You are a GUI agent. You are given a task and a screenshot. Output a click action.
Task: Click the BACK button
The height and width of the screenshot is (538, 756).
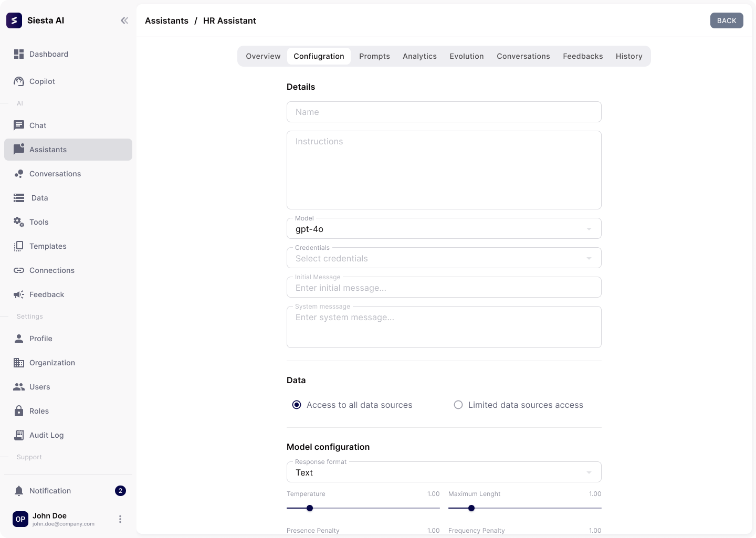tap(727, 20)
